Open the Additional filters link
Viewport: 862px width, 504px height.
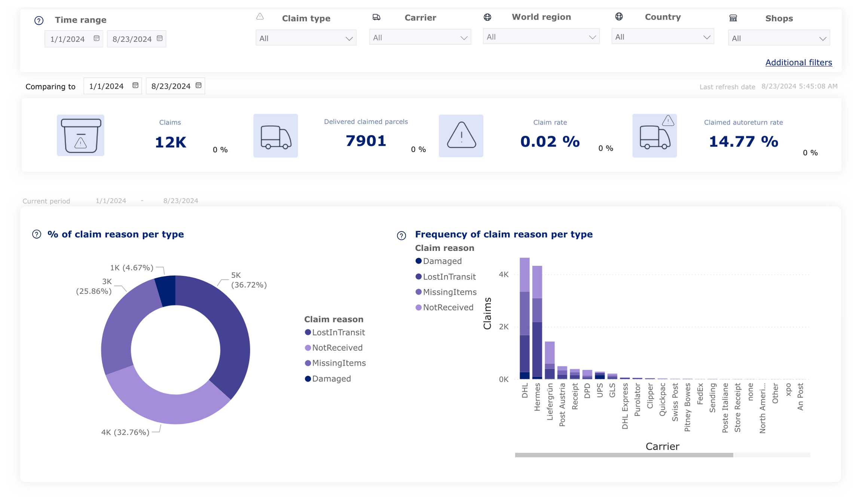tap(798, 62)
